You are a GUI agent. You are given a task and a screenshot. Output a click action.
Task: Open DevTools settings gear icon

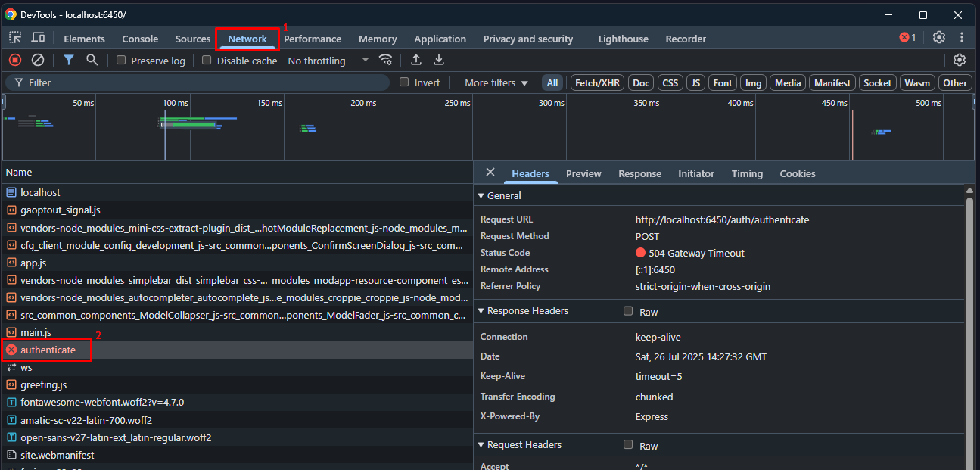click(x=939, y=37)
